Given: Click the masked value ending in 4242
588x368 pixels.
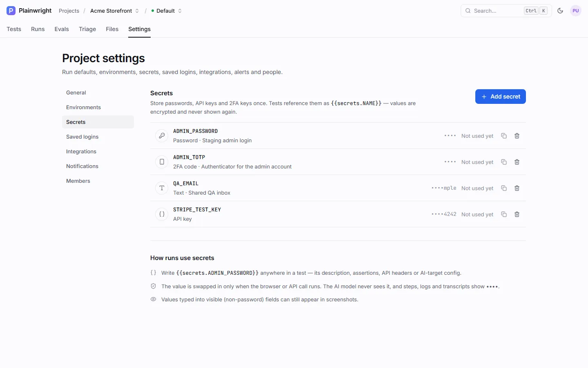Looking at the screenshot, I should tap(444, 214).
